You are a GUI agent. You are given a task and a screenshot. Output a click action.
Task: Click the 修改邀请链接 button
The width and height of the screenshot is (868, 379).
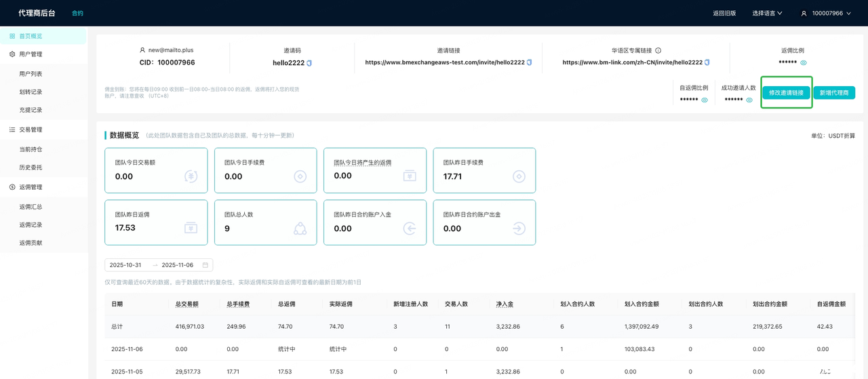pos(786,93)
